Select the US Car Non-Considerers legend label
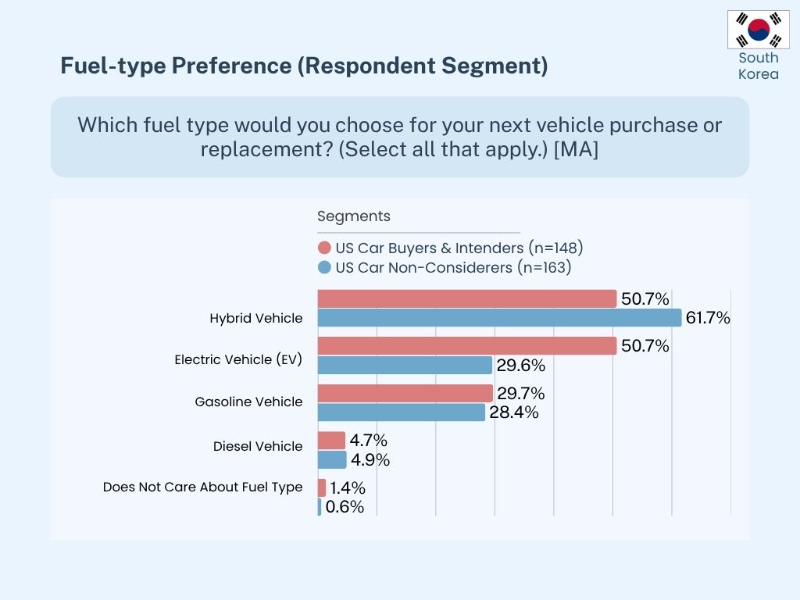The width and height of the screenshot is (800, 600). pyautogui.click(x=453, y=268)
